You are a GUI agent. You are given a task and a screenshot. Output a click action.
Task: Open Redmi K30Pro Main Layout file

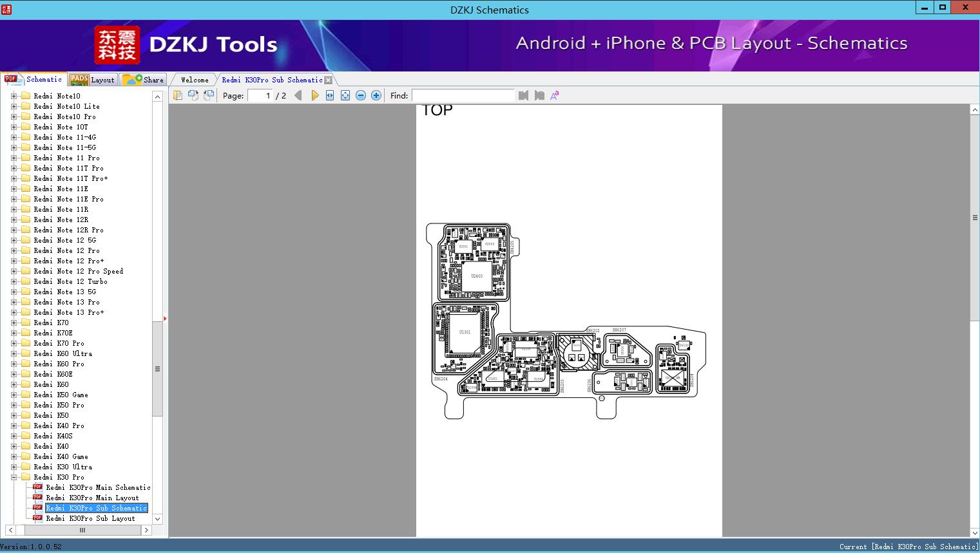(x=92, y=498)
